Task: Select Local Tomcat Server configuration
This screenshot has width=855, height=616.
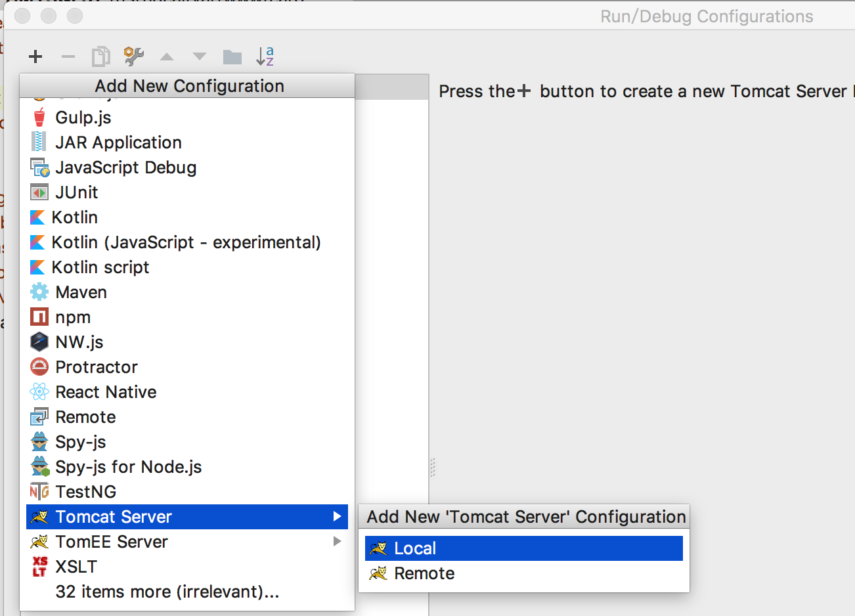Action: 524,548
